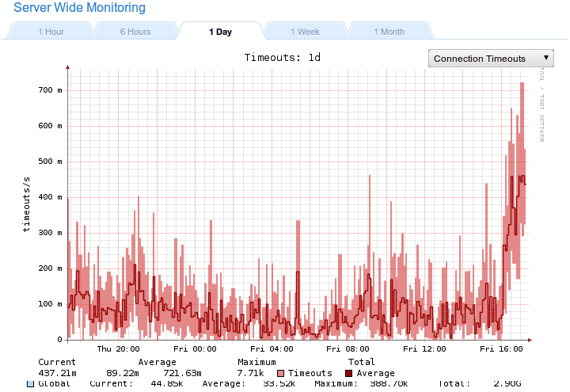This screenshot has height=392, width=570.
Task: Click the Thu 20:00 time axis label
Action: tap(118, 348)
